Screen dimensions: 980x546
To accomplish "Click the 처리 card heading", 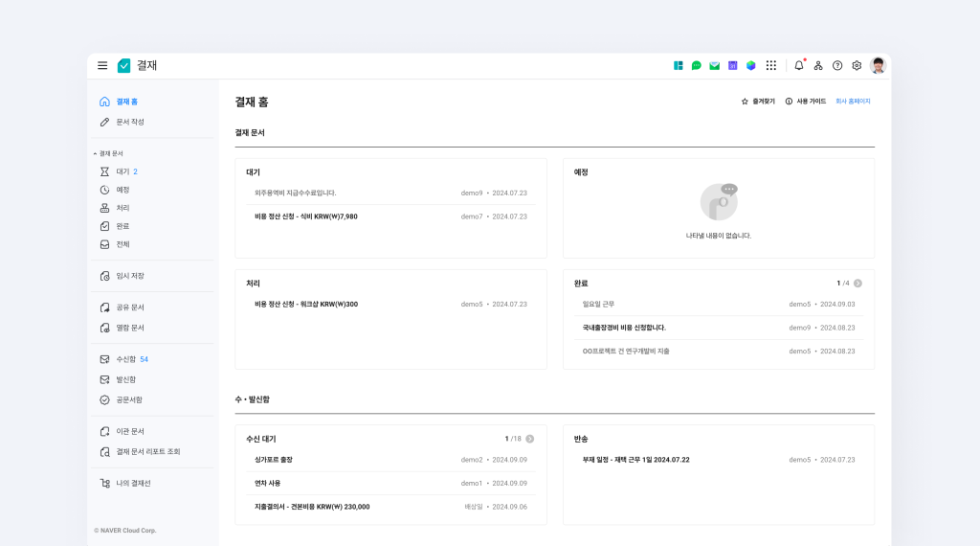I will click(x=253, y=284).
